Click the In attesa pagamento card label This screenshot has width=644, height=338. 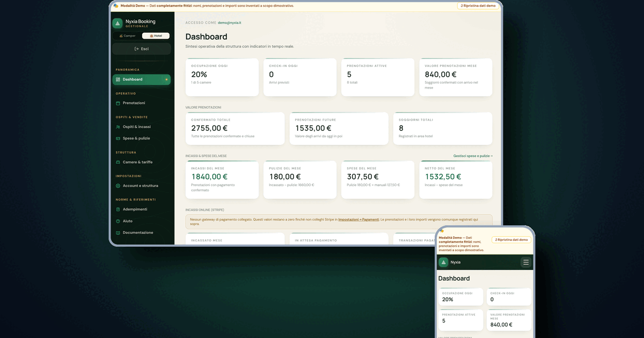tap(316, 240)
